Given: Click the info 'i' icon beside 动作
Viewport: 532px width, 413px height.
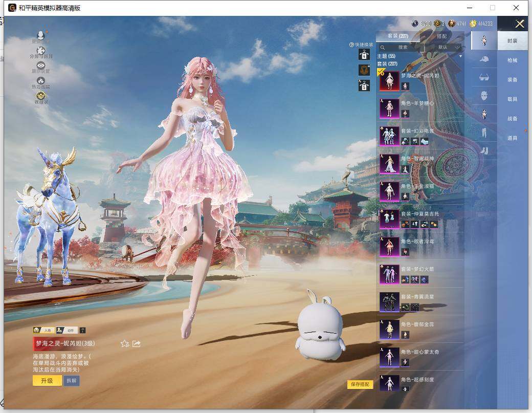Looking at the screenshot, I should (82, 330).
